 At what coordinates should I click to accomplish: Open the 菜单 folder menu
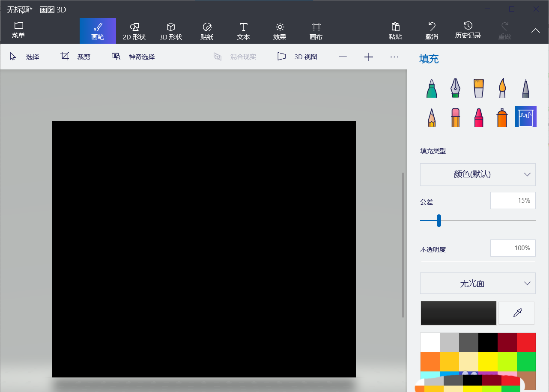coord(18,30)
